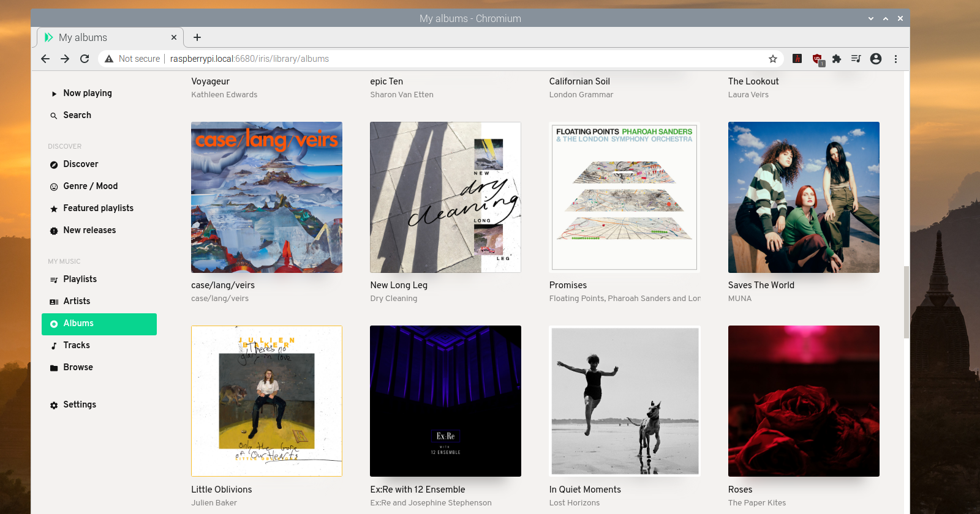Select the Albums sidebar item
The width and height of the screenshot is (980, 514).
(99, 324)
